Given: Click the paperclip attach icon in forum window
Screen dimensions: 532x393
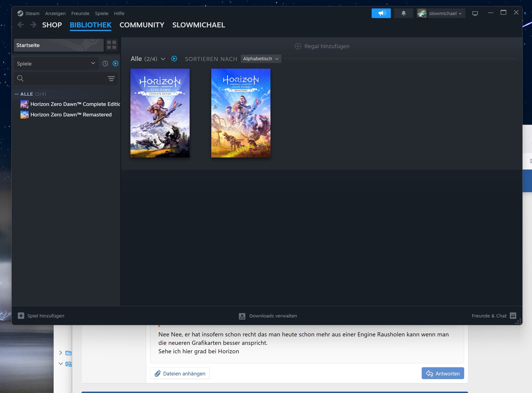Looking at the screenshot, I should coord(158,374).
